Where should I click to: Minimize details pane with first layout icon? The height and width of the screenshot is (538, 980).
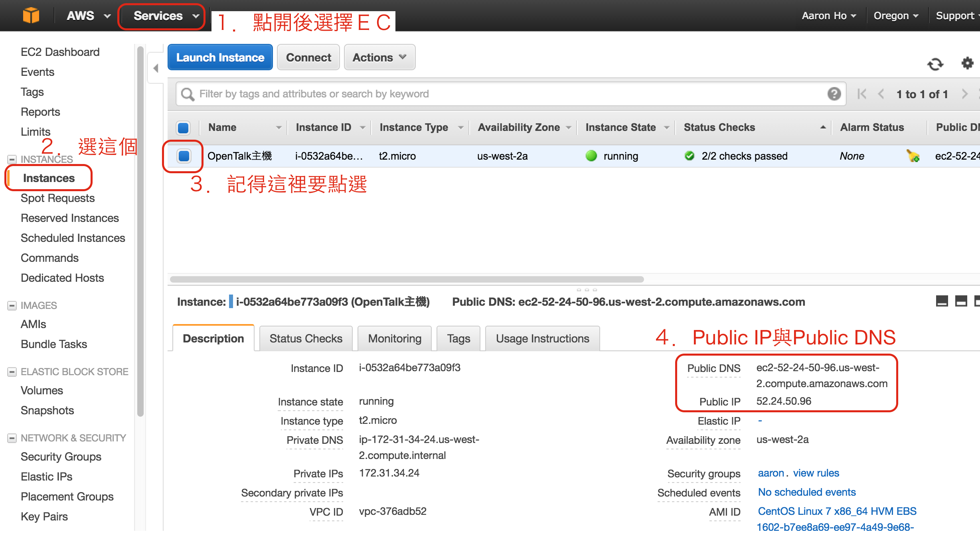point(942,301)
